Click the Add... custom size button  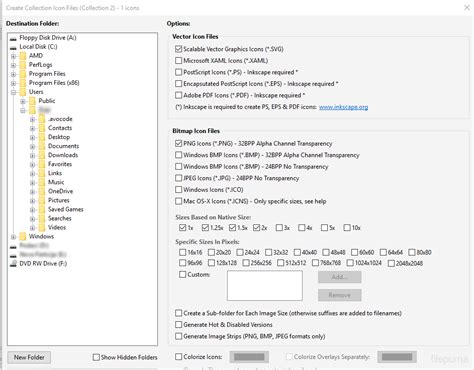tap(339, 277)
